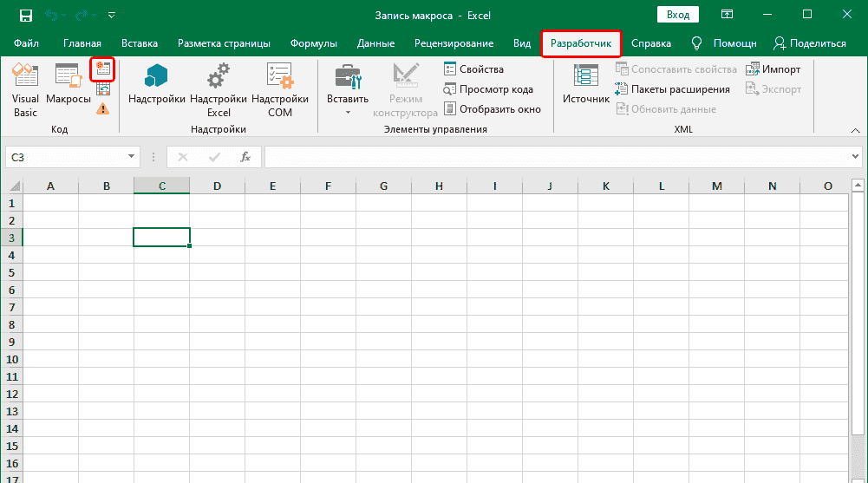
Task: Toggle the relative references icon
Action: (x=103, y=88)
